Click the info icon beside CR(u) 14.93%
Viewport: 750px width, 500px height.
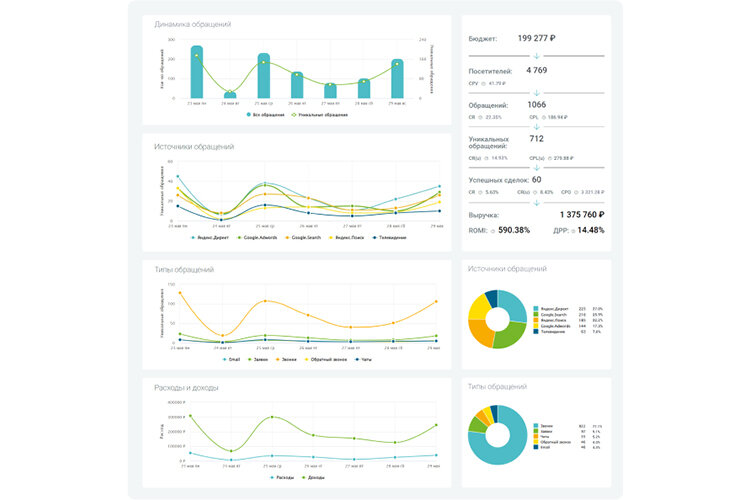tap(486, 158)
